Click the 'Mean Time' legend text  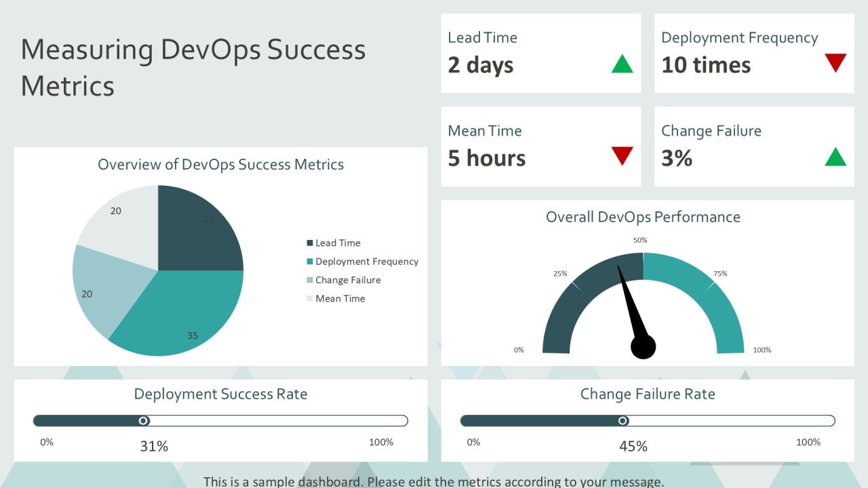pyautogui.click(x=340, y=298)
